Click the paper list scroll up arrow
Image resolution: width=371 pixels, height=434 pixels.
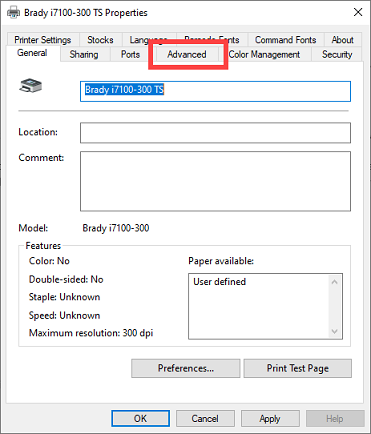coord(335,282)
